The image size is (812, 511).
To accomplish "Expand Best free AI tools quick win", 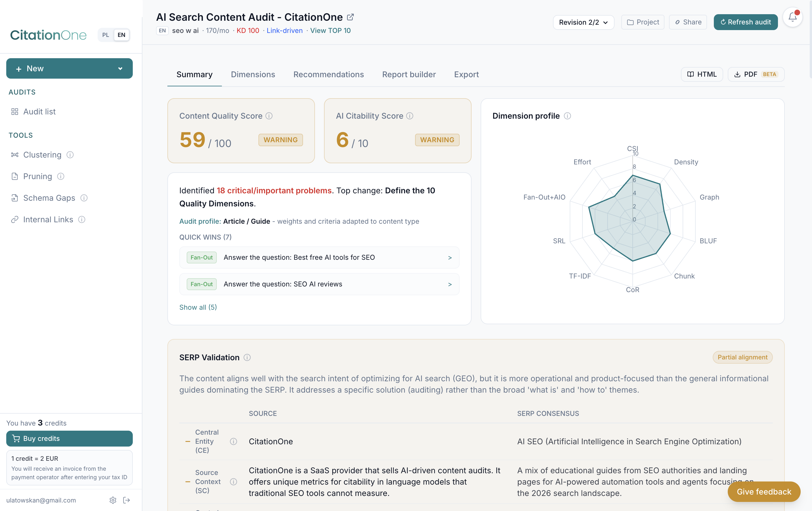I will coord(319,257).
